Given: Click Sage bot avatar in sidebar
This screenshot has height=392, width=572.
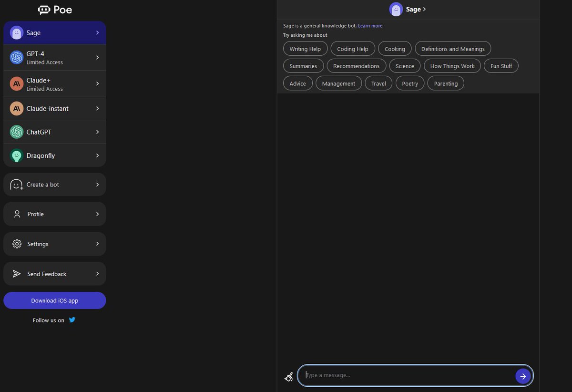Looking at the screenshot, I should tap(17, 32).
